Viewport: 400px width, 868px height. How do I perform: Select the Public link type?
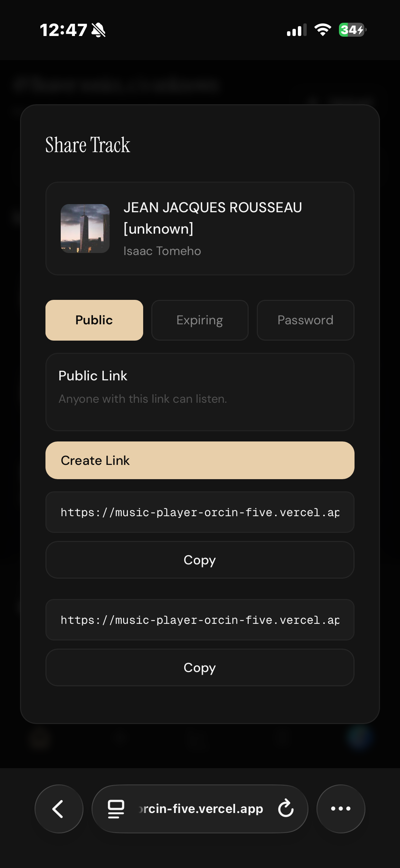pos(94,320)
